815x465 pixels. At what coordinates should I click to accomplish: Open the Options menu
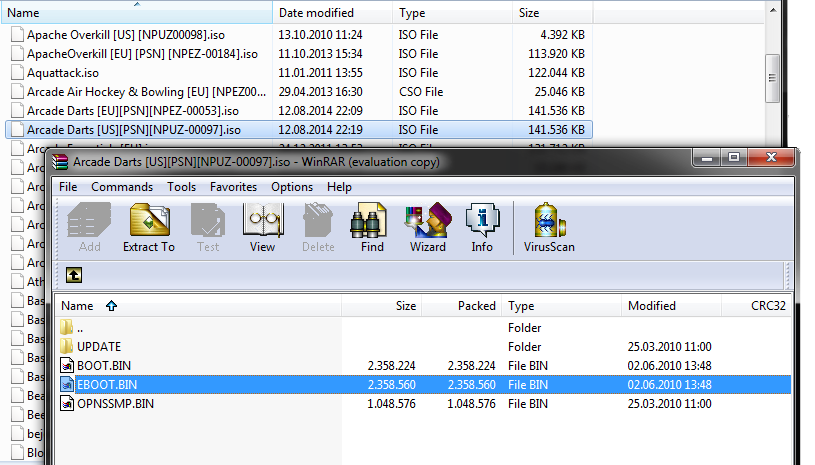[x=292, y=187]
